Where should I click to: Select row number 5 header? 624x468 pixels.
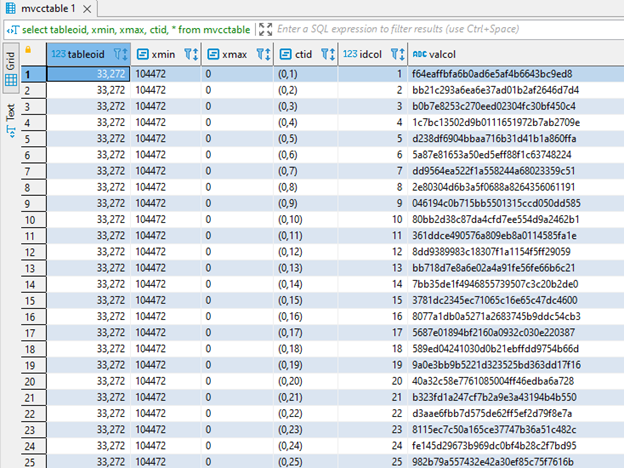click(x=33, y=139)
